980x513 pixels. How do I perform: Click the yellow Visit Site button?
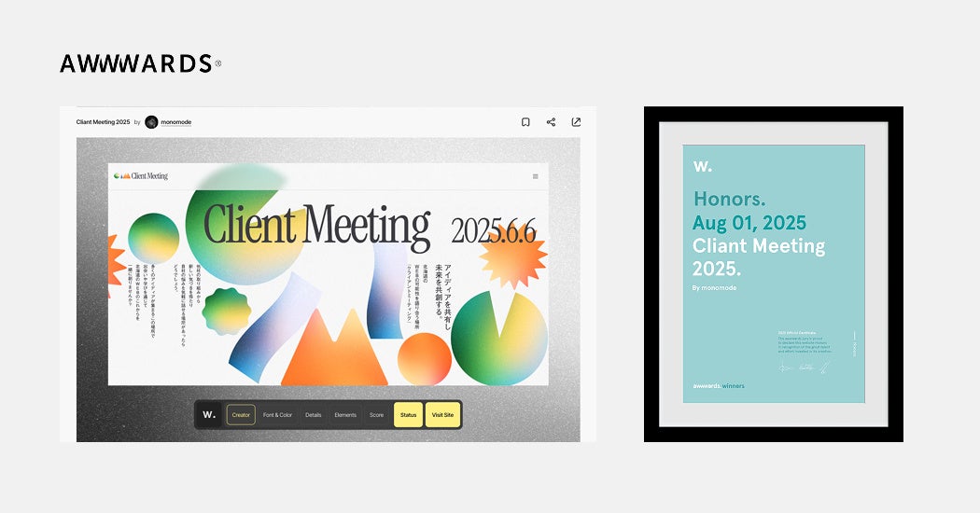[442, 415]
